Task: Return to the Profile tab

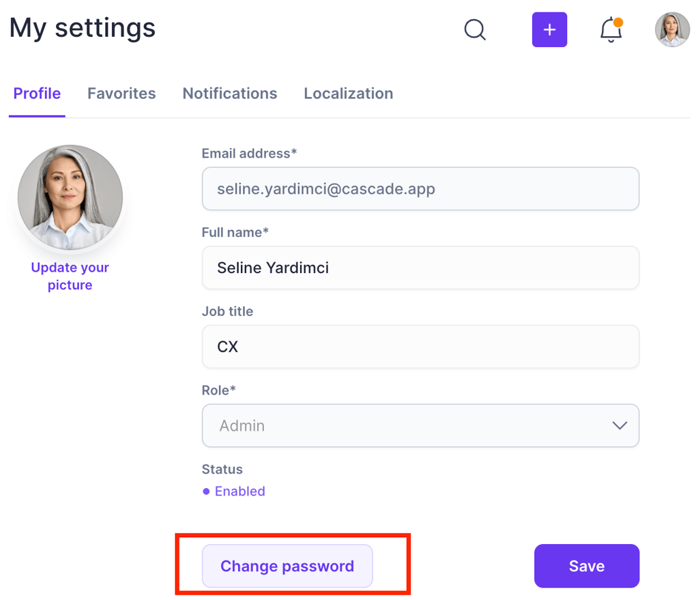Action: click(x=37, y=94)
